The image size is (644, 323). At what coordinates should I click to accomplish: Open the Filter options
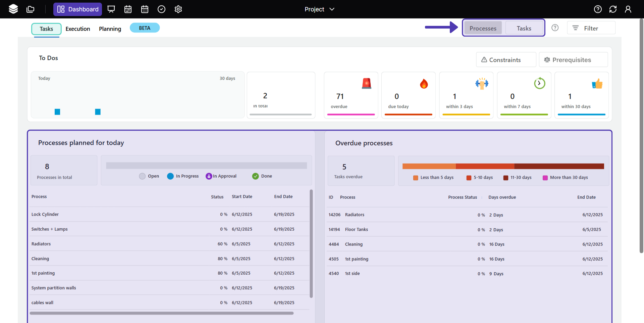point(591,28)
